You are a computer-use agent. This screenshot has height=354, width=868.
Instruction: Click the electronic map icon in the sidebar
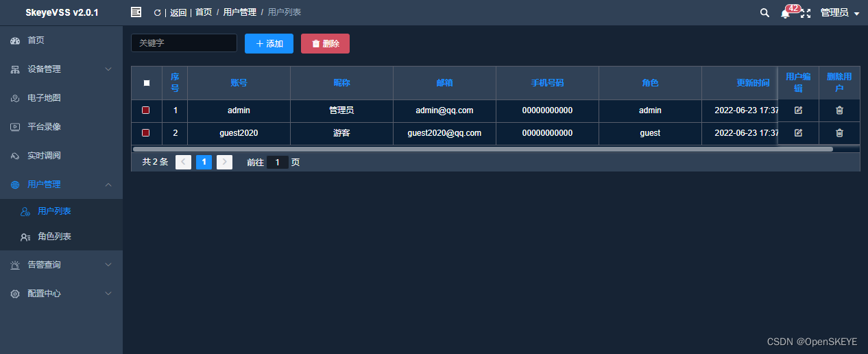coord(15,98)
